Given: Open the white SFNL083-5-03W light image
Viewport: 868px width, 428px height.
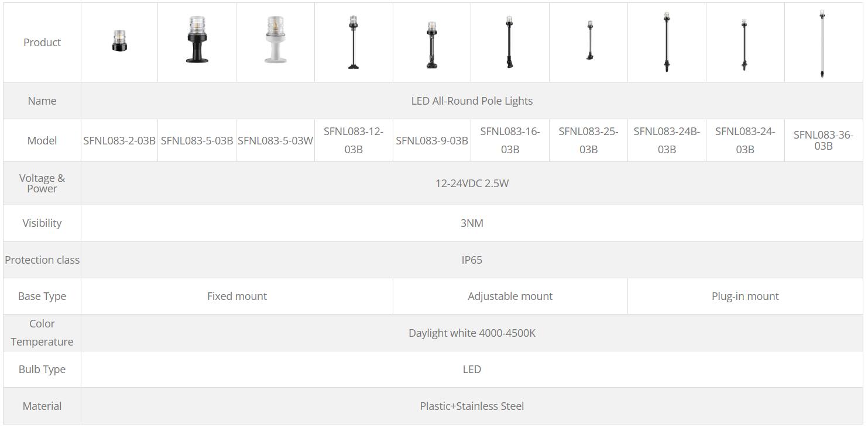Looking at the screenshot, I should point(275,40).
